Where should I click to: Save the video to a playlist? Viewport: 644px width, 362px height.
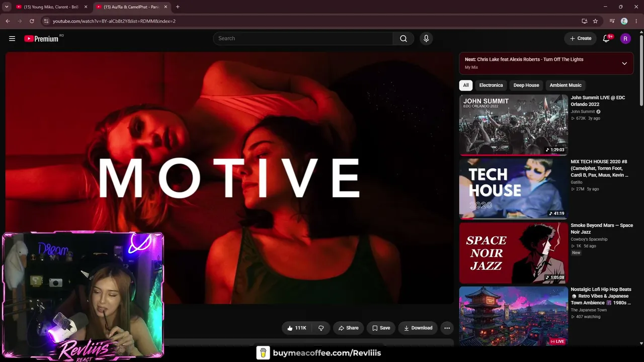coord(381,328)
